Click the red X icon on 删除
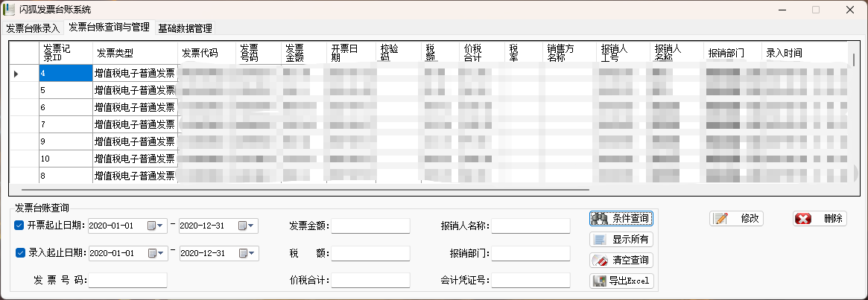Viewport: 868px width, 300px height. point(803,218)
